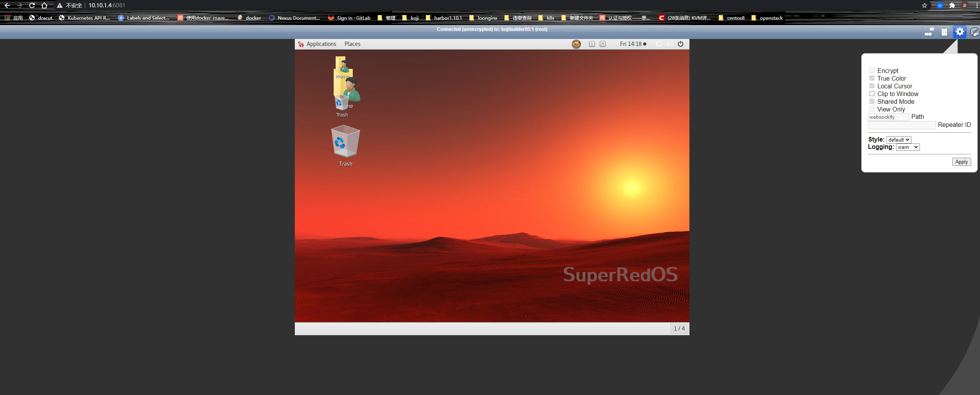Open the Labels and Selectors bookmark
980x395 pixels.
click(x=144, y=18)
